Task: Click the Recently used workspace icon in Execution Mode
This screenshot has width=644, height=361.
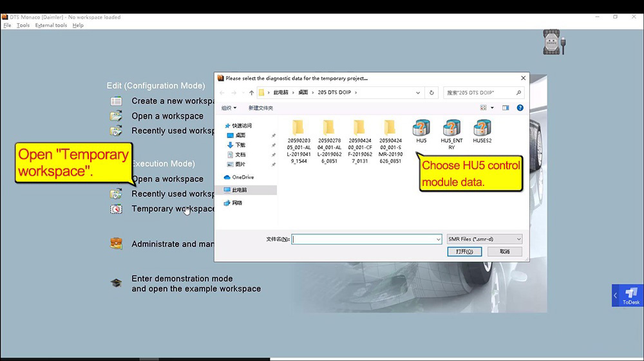Action: point(116,194)
